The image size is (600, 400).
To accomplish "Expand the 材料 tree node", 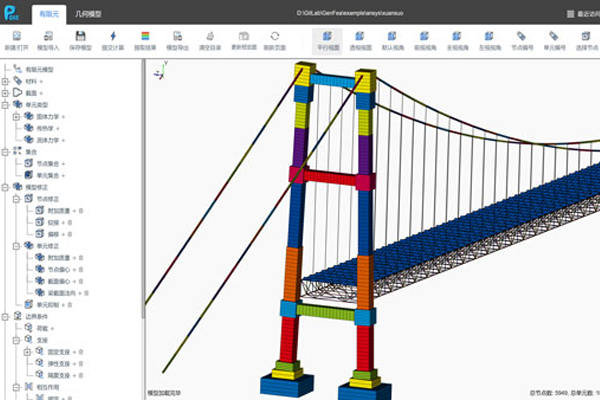I will 7,80.
